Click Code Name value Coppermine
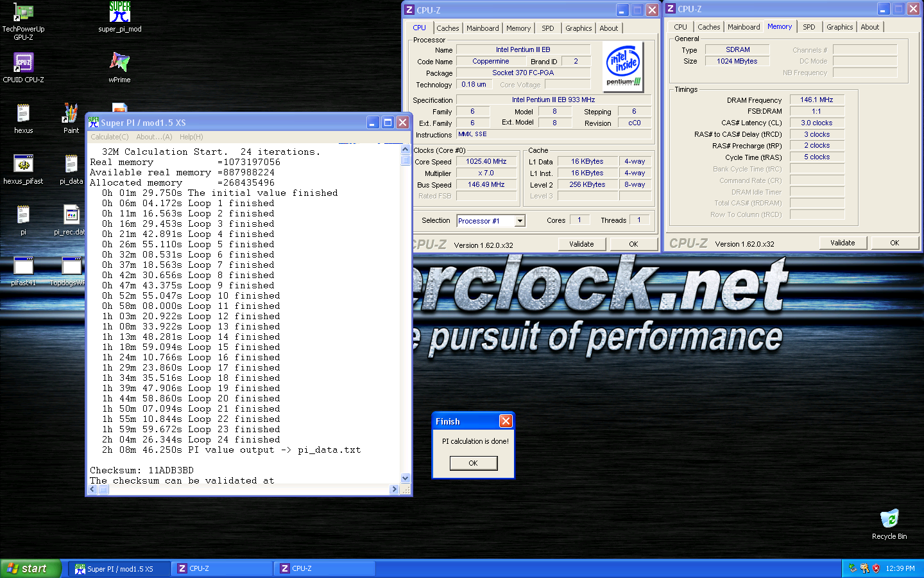 click(491, 62)
